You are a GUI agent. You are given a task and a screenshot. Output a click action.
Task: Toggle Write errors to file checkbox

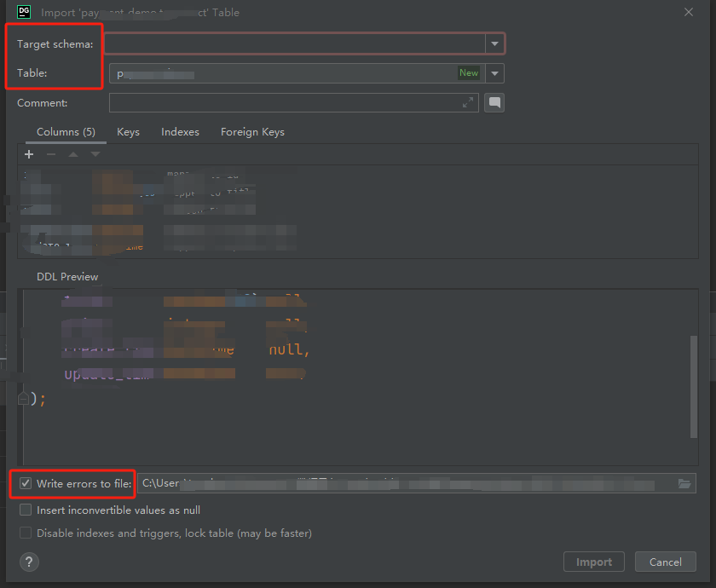tap(26, 483)
